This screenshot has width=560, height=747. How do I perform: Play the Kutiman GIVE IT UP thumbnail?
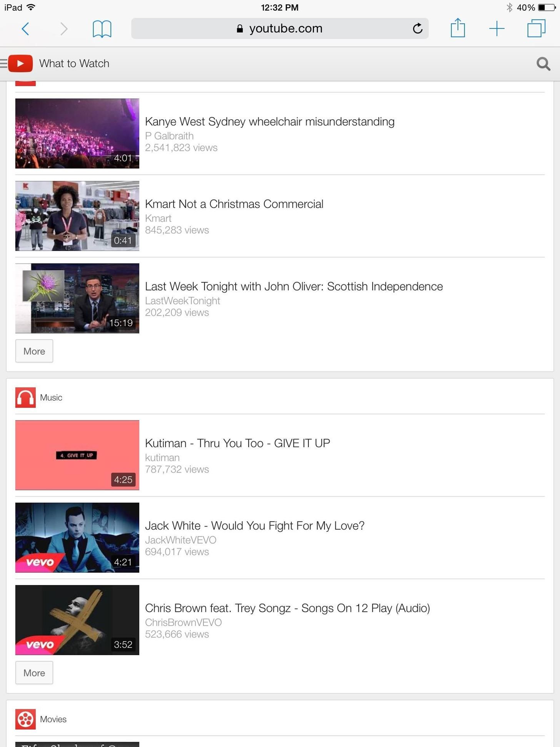click(77, 455)
